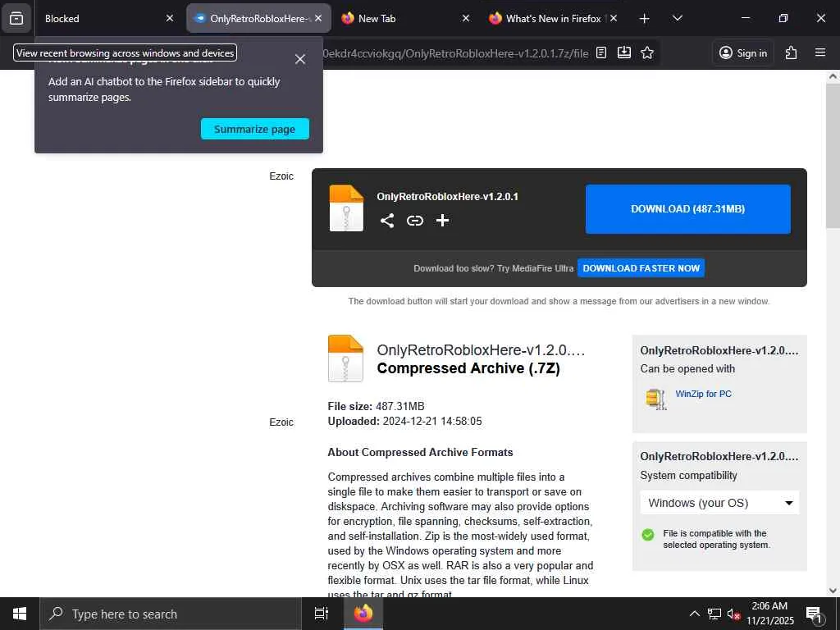840x630 pixels.
Task: Click the Summarize page button
Action: [x=255, y=129]
